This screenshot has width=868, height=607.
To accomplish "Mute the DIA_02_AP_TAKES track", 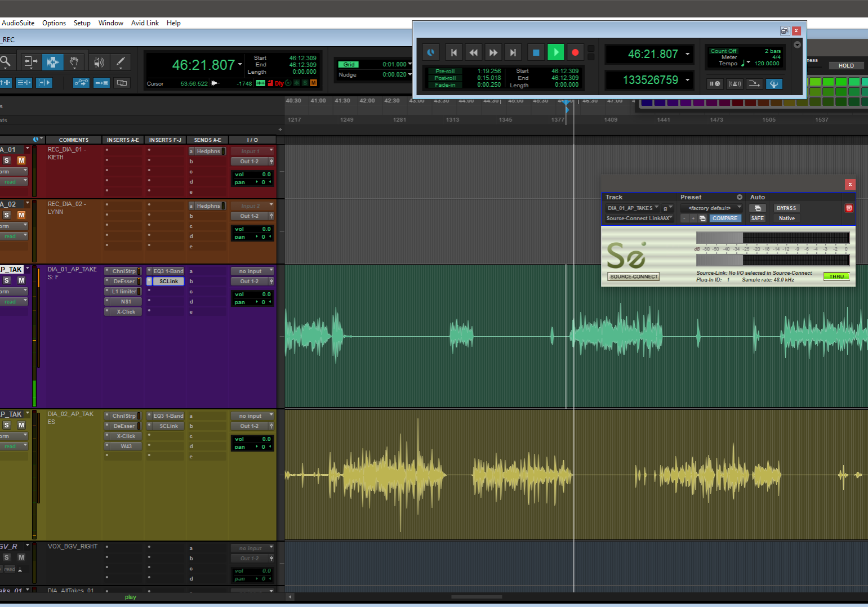I will coord(21,425).
